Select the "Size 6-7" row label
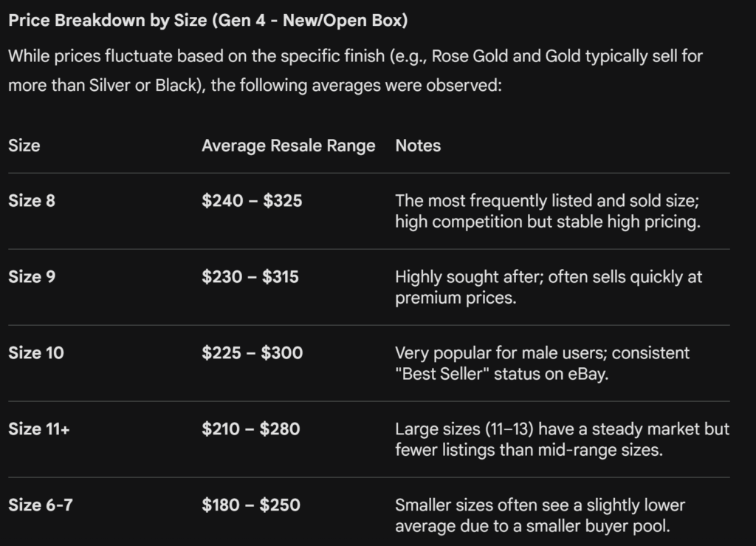This screenshot has width=756, height=546. point(41,505)
